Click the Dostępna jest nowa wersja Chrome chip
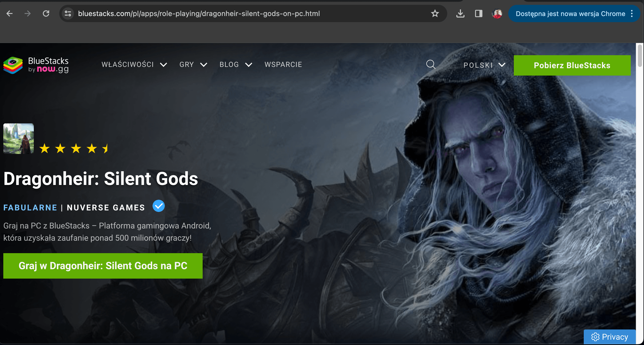The width and height of the screenshot is (644, 345). (570, 13)
